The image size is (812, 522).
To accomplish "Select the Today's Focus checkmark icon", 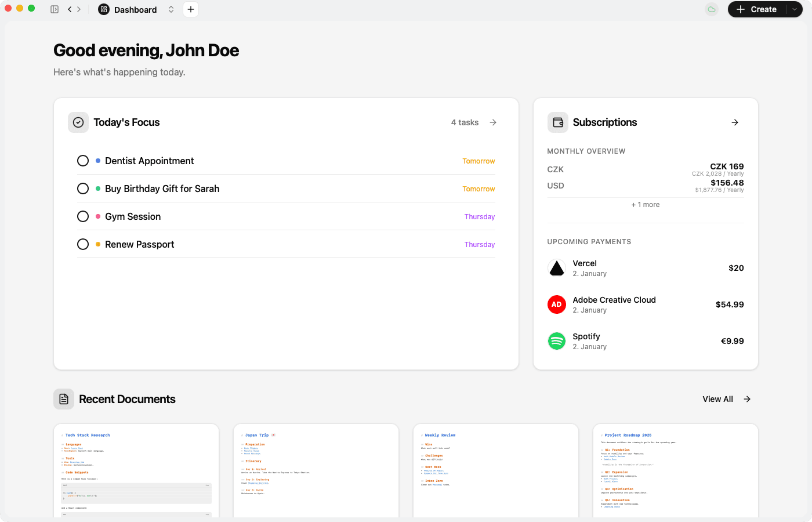I will click(78, 122).
